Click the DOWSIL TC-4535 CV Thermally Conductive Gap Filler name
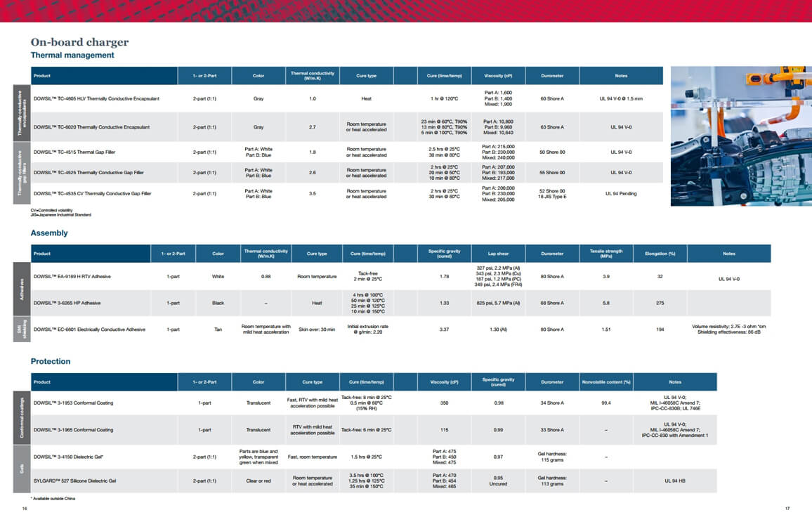Screen dimensions: 812x522 92,194
